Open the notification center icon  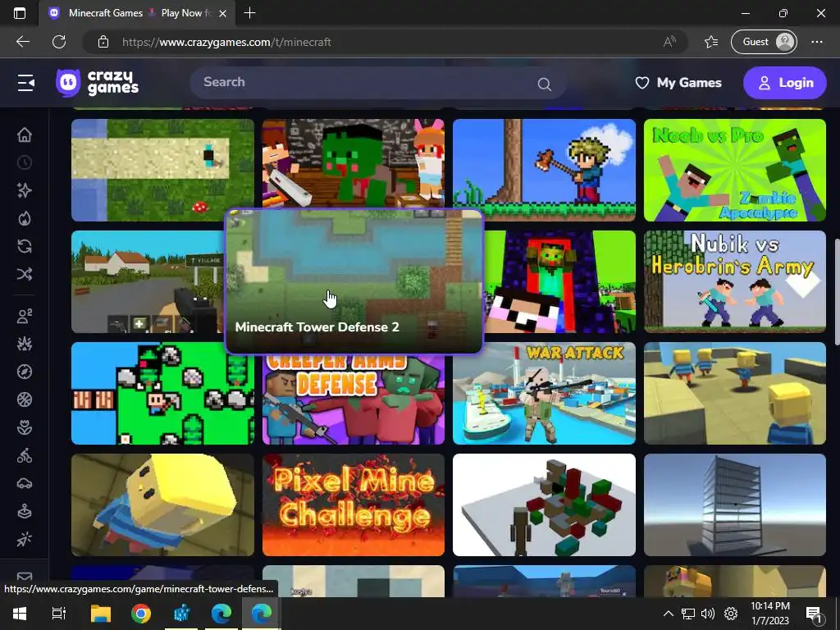pos(814,614)
